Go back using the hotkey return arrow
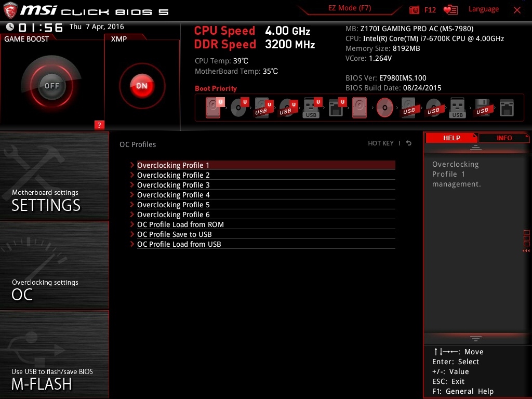Screen dimensions: 532x399 coord(409,143)
